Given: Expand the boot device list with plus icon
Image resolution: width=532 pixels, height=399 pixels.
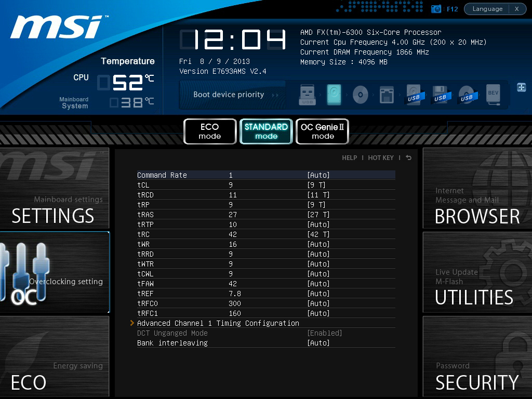Looking at the screenshot, I should tap(522, 87).
